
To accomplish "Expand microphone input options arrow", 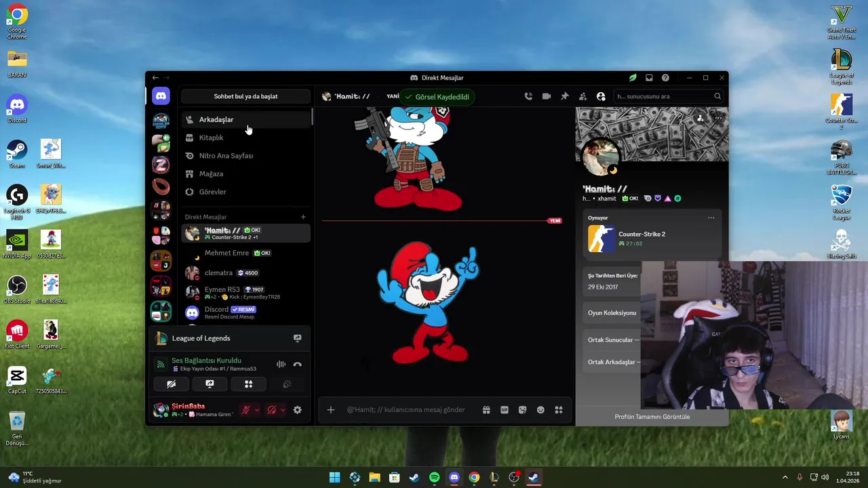I will click(257, 410).
